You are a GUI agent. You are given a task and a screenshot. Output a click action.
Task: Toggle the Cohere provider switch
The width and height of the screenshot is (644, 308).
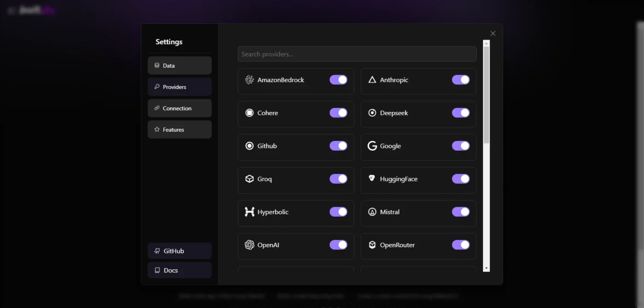coord(338,113)
